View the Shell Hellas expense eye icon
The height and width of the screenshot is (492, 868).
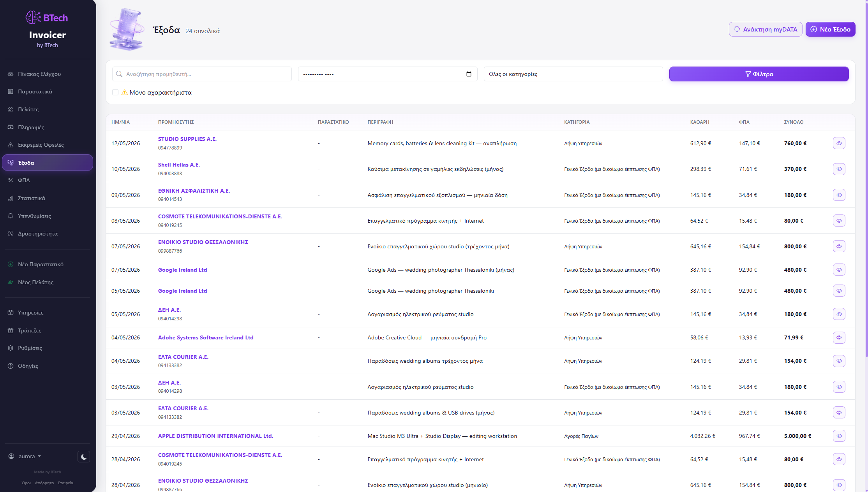839,169
